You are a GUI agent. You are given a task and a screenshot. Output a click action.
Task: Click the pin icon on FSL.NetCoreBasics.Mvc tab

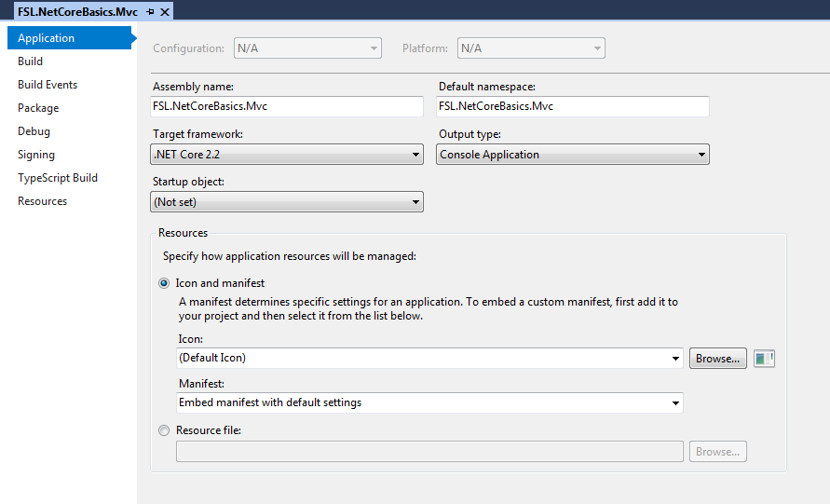(x=151, y=11)
